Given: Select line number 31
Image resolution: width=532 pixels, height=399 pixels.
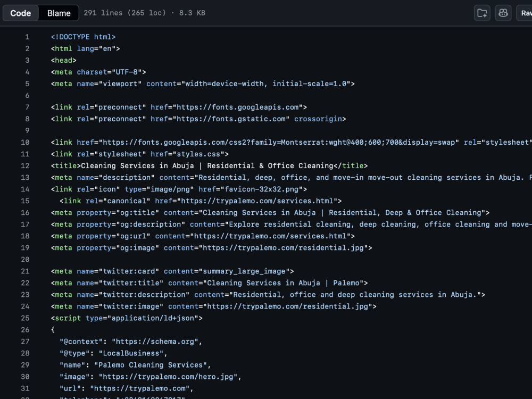Looking at the screenshot, I should [x=25, y=388].
